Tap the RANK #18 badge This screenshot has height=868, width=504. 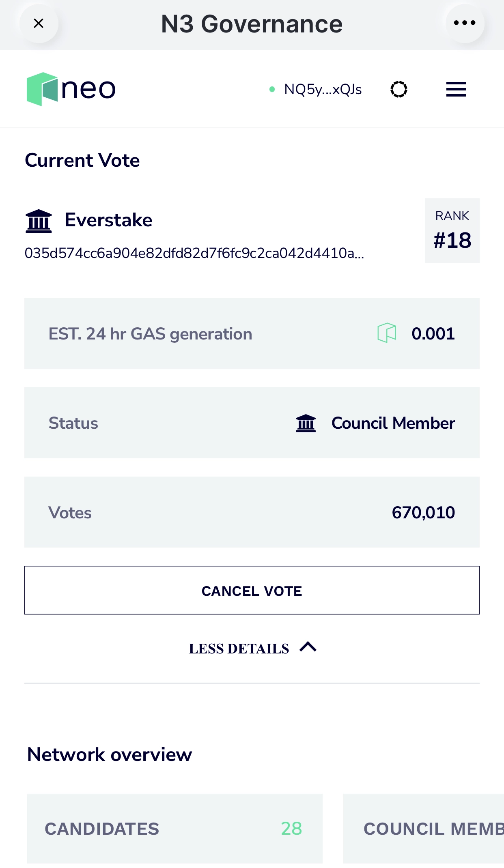(452, 230)
